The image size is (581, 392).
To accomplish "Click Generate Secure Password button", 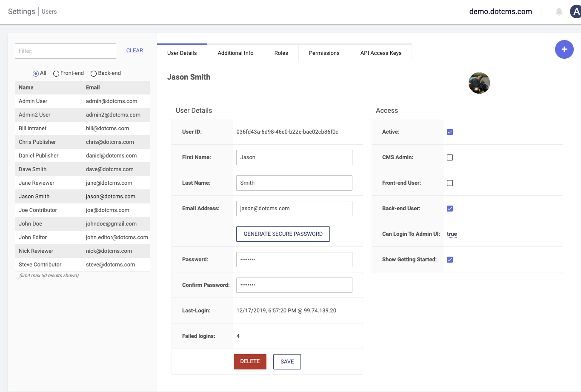I will tap(283, 234).
